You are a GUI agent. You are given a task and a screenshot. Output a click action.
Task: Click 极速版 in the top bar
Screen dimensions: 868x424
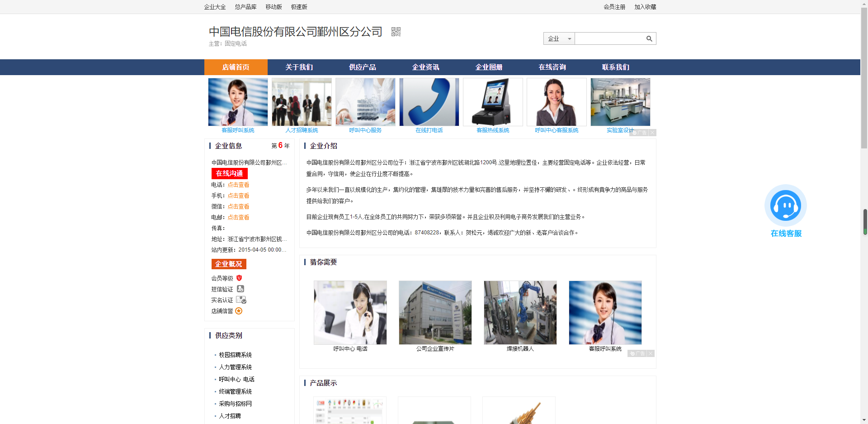point(299,7)
